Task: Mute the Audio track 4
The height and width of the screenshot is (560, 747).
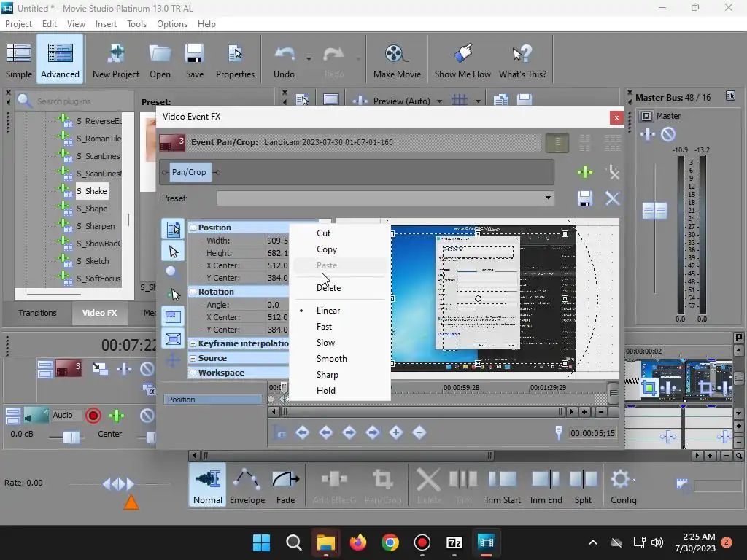Action: point(147,416)
